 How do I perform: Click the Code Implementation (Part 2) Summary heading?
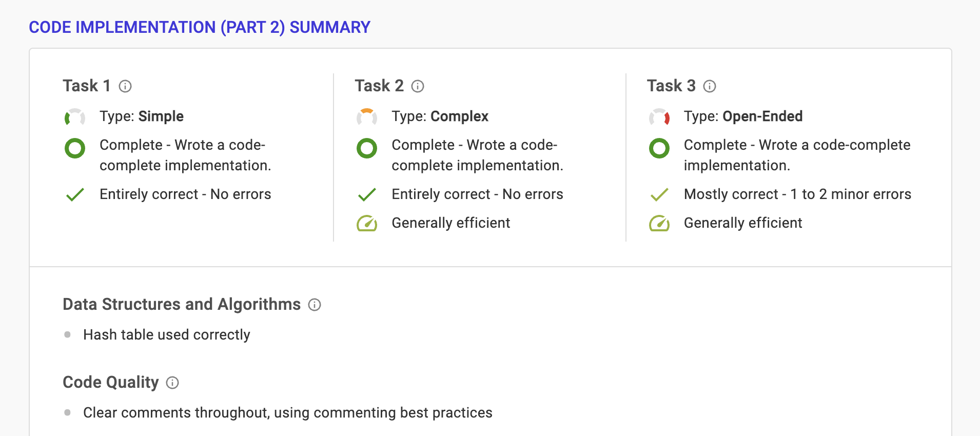tap(200, 27)
